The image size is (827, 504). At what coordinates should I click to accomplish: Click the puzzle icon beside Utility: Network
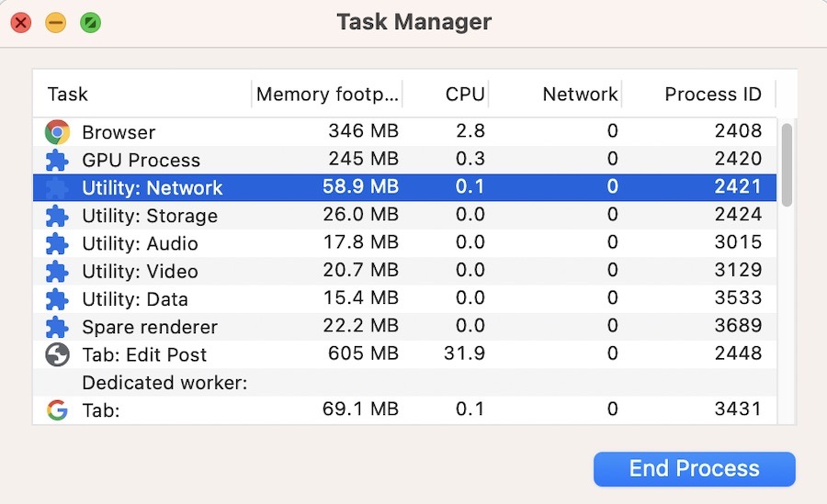[x=57, y=187]
